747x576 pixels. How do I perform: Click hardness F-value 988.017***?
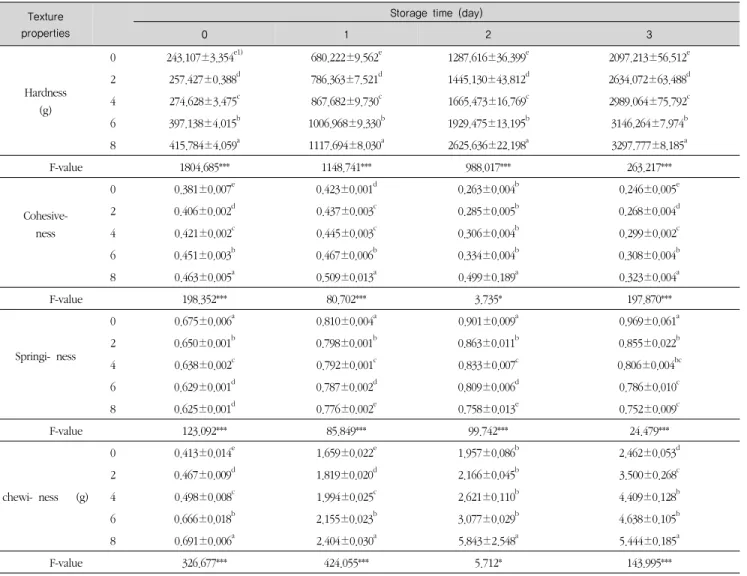pyautogui.click(x=488, y=167)
